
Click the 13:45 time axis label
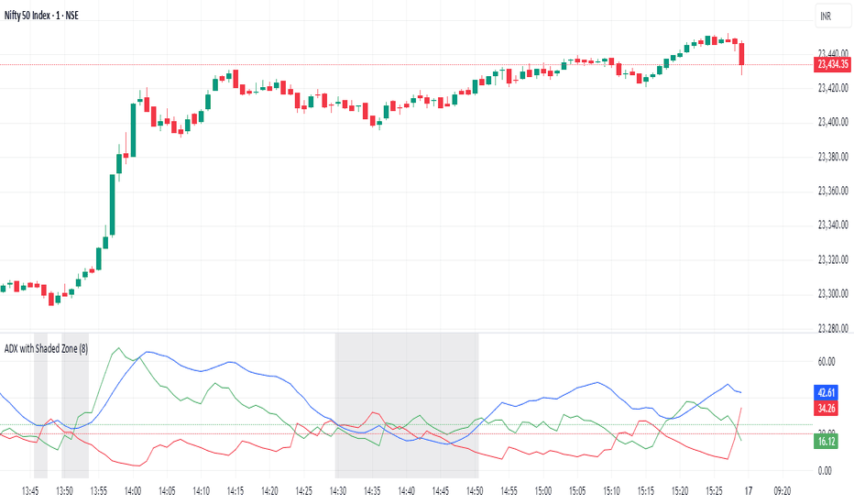click(x=30, y=491)
